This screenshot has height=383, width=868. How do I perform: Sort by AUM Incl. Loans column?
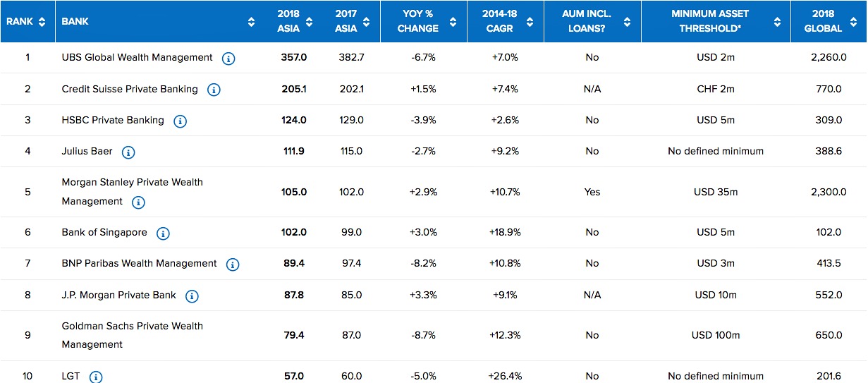click(x=628, y=22)
